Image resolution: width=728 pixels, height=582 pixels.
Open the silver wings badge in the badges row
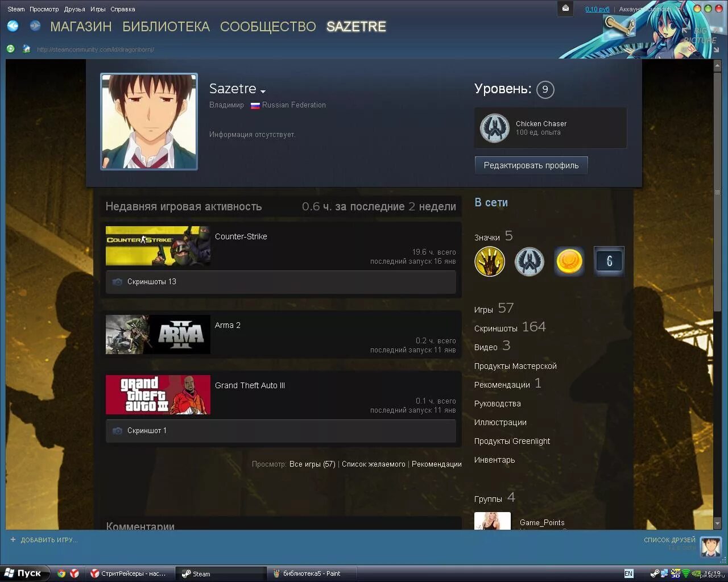[x=530, y=261]
